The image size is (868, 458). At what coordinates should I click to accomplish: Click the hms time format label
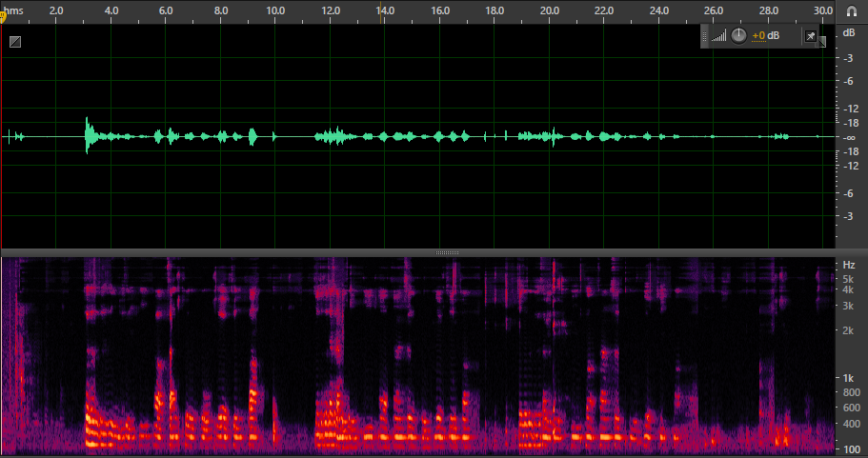pyautogui.click(x=13, y=10)
